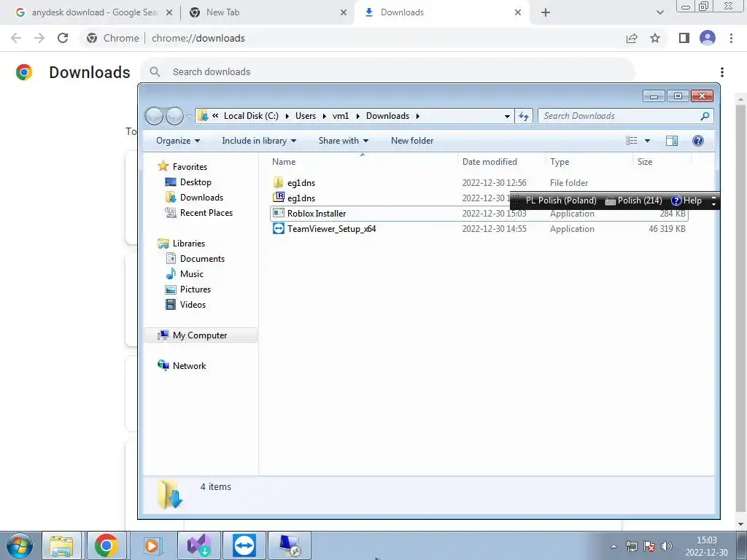The width and height of the screenshot is (747, 560).
Task: Open Windows Start menu
Action: (20, 545)
